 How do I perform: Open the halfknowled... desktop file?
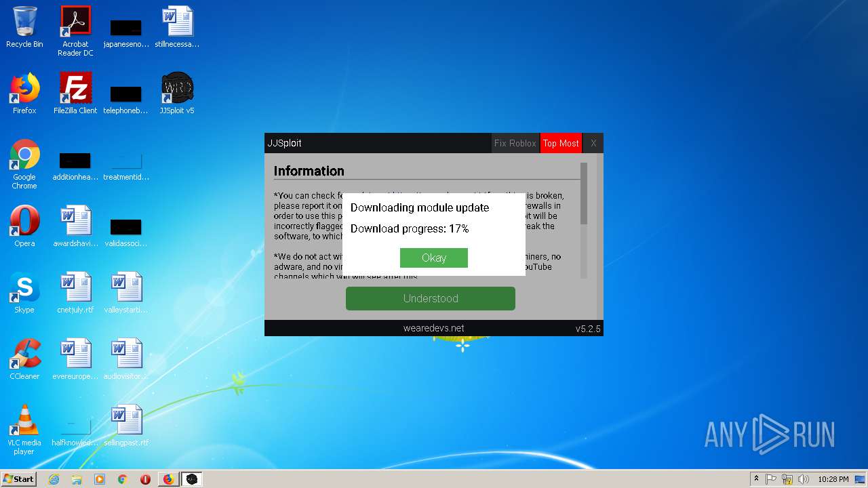click(x=75, y=432)
